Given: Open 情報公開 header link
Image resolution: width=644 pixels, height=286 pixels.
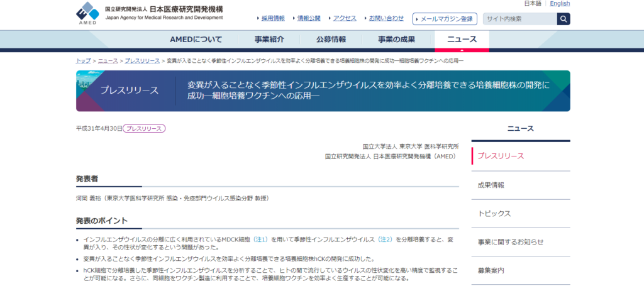Looking at the screenshot, I should (x=309, y=18).
